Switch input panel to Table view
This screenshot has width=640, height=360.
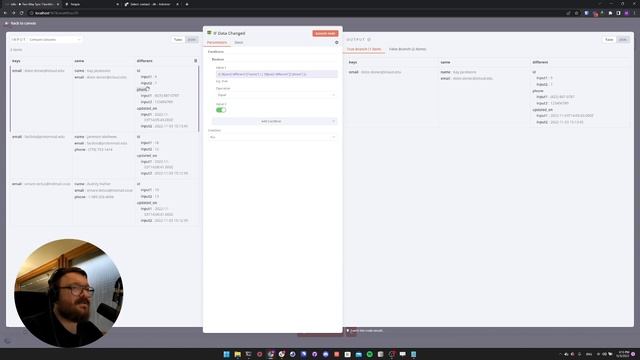[x=178, y=40]
